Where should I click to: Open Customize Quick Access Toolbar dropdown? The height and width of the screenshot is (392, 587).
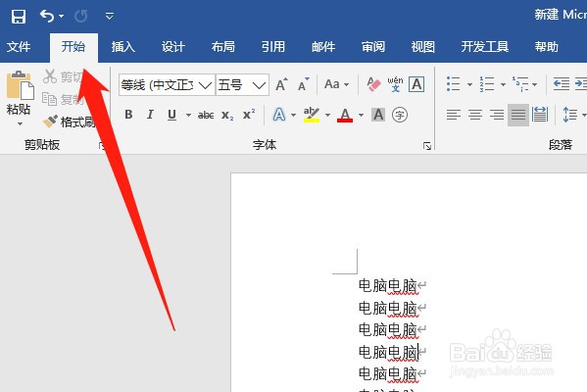[x=110, y=16]
